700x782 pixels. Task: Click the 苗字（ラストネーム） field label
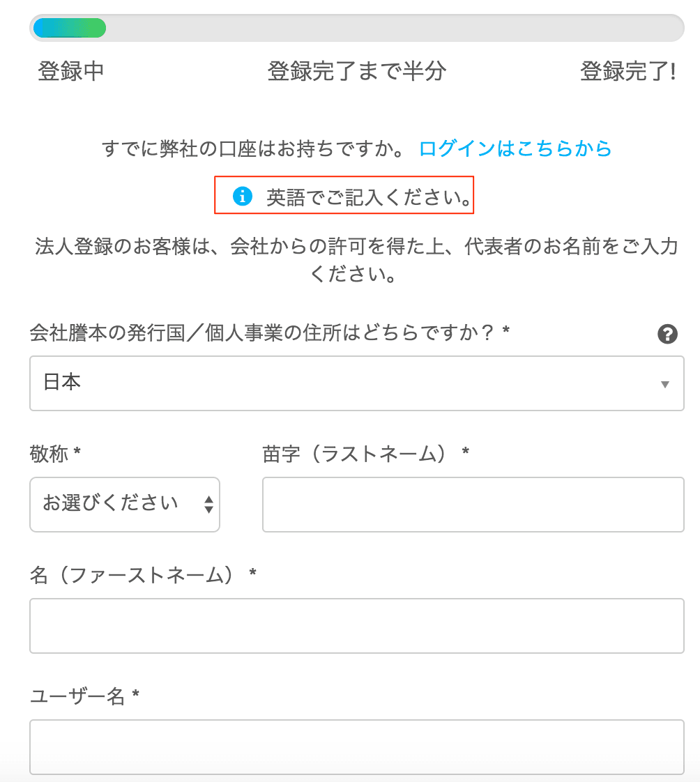[x=355, y=454]
